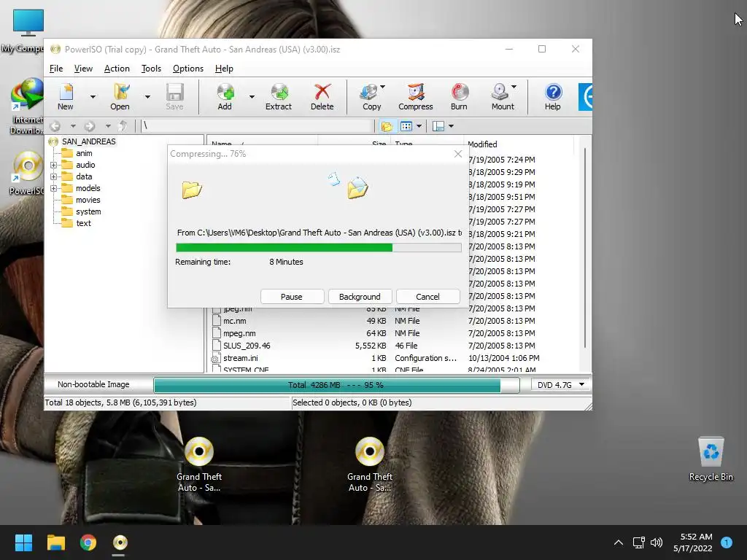This screenshot has width=747, height=560.
Task: Select the text folder
Action: pyautogui.click(x=83, y=223)
